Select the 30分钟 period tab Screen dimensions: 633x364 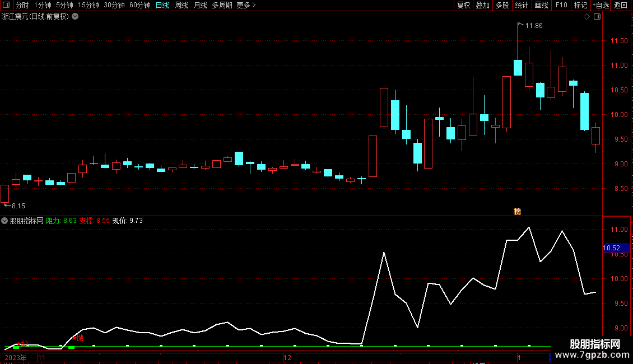[114, 5]
